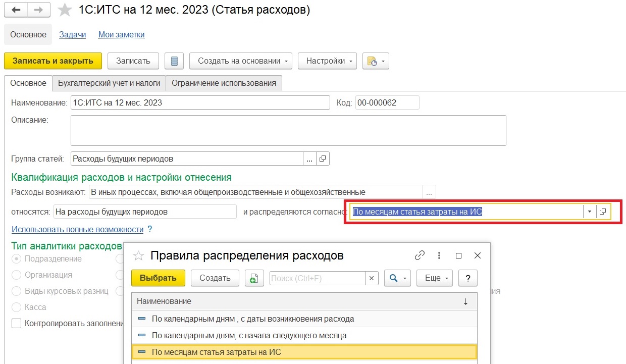This screenshot has width=626, height=364.
Task: Click the question mark help after Использовать полные возможности
Action: 149,229
